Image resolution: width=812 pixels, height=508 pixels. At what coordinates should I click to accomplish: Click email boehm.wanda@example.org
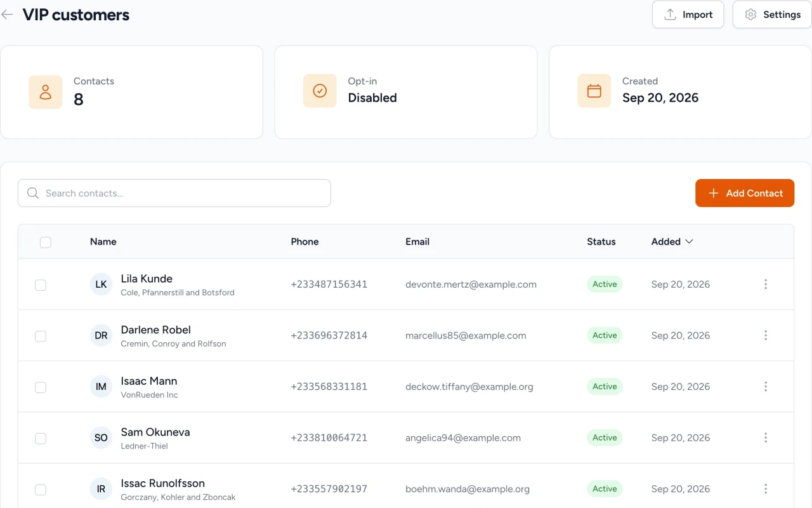[468, 489]
